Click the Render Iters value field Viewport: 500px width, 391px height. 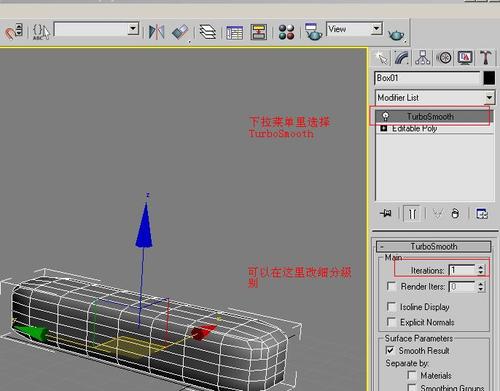pos(462,287)
